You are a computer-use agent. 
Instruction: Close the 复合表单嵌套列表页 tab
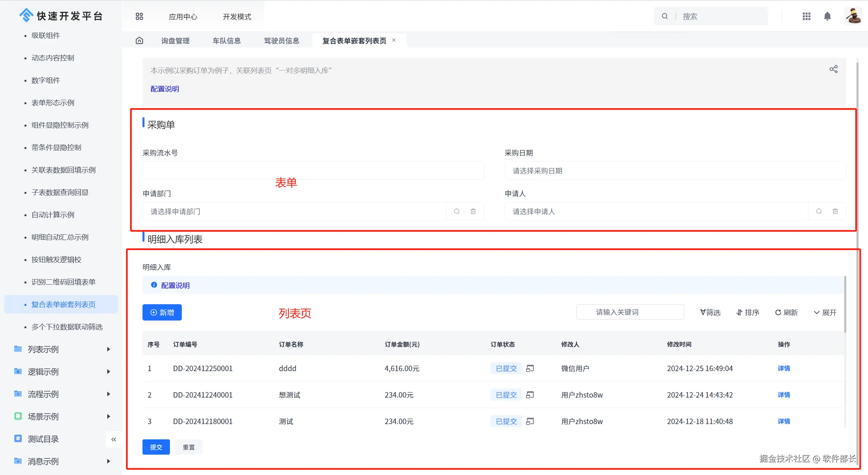[394, 40]
